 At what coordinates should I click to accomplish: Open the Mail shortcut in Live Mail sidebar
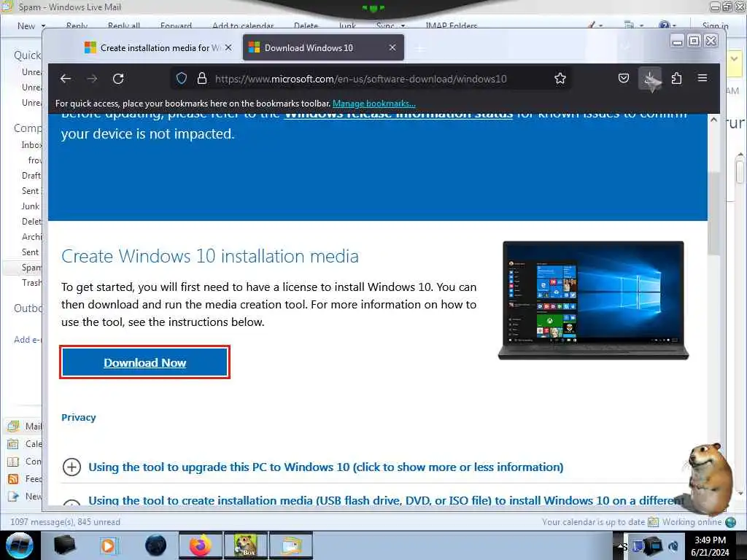tap(24, 426)
